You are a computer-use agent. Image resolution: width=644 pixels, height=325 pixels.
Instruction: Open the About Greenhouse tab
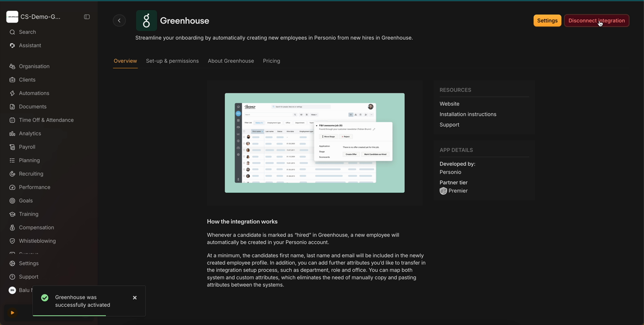click(x=231, y=61)
